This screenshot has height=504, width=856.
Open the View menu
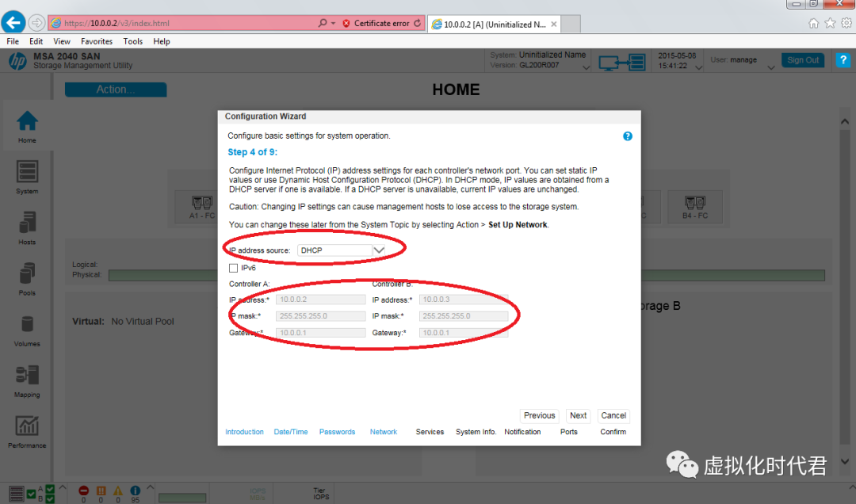(x=62, y=41)
